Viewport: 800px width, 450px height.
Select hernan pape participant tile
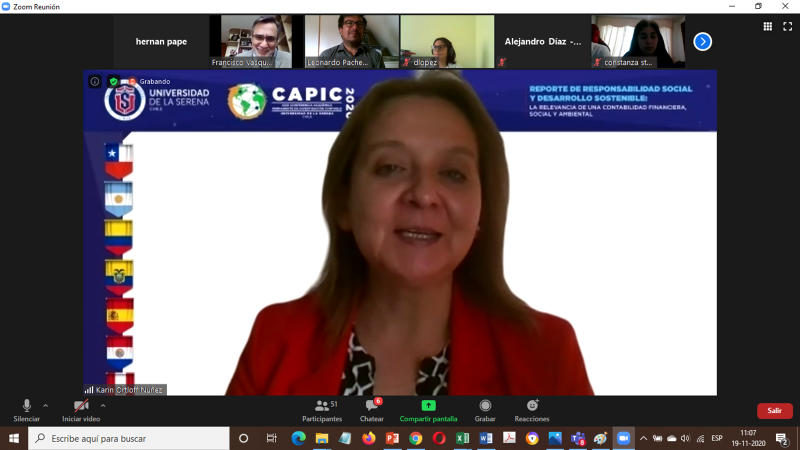tap(161, 41)
